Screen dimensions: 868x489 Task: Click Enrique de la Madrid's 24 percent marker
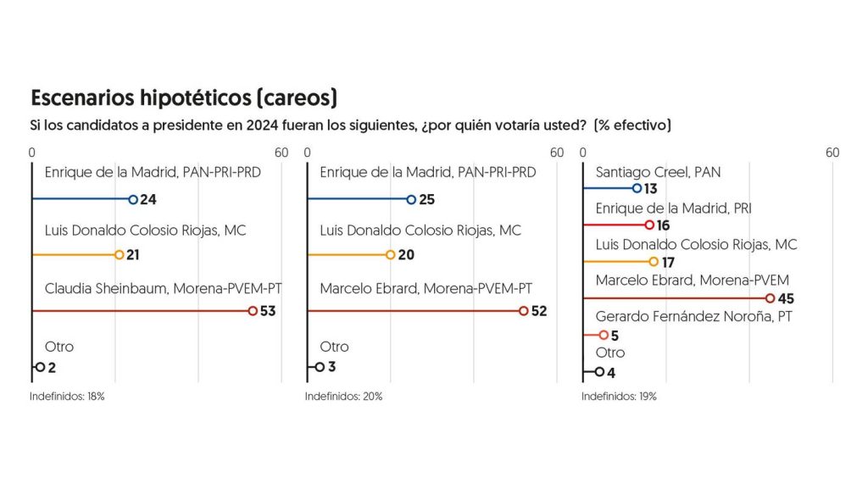[132, 200]
